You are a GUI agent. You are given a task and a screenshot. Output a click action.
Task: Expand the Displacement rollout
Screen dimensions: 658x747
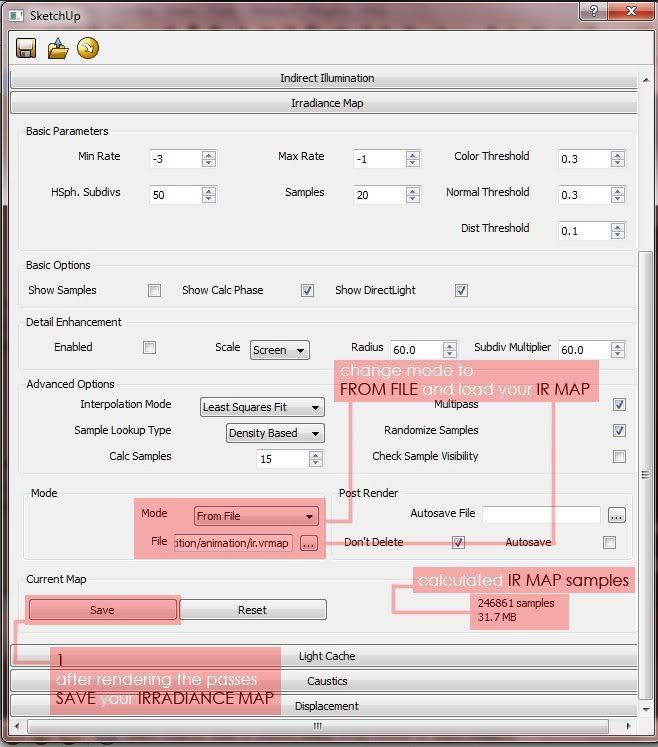click(x=324, y=706)
